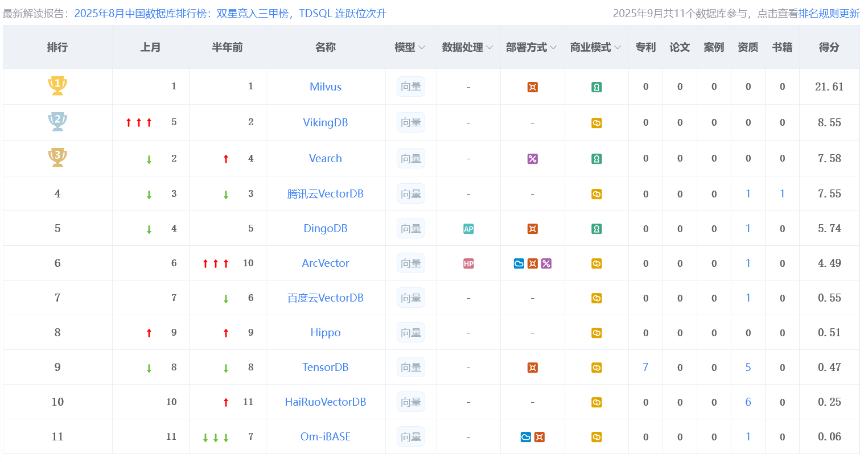The width and height of the screenshot is (868, 462).
Task: Click the yellow business model icon for Hippo
Action: click(x=597, y=333)
